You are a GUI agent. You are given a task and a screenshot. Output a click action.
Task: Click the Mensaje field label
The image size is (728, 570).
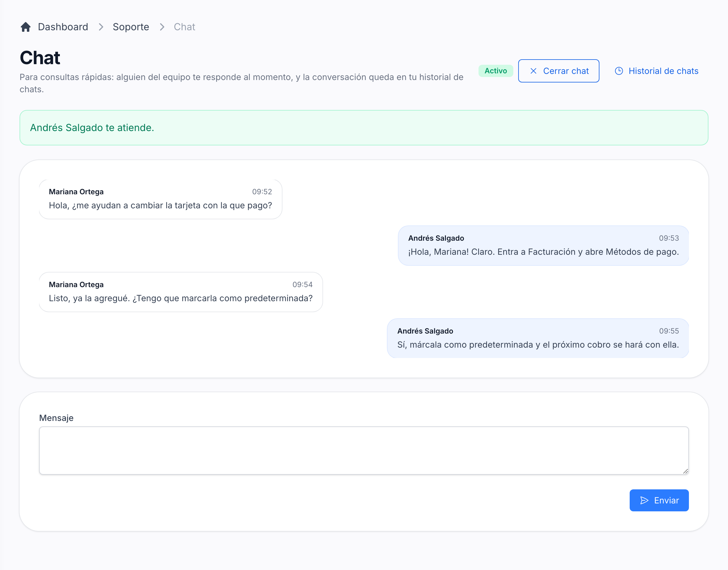point(56,418)
